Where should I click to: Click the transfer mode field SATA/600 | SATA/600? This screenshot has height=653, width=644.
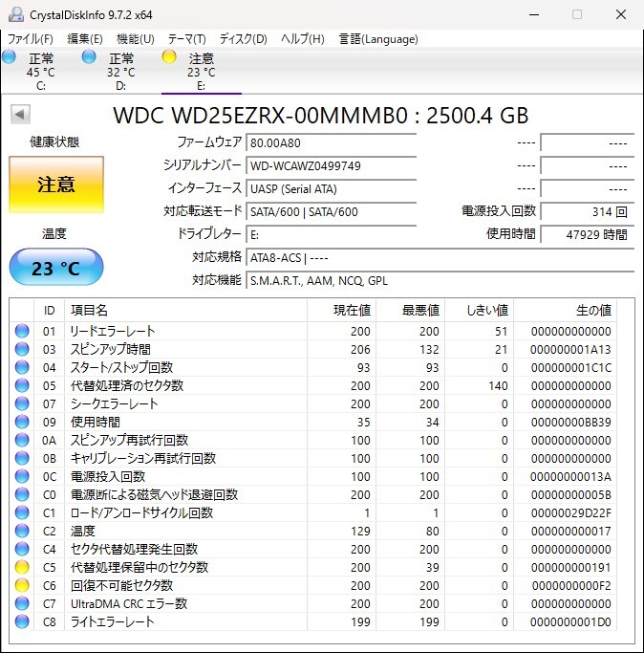click(332, 212)
